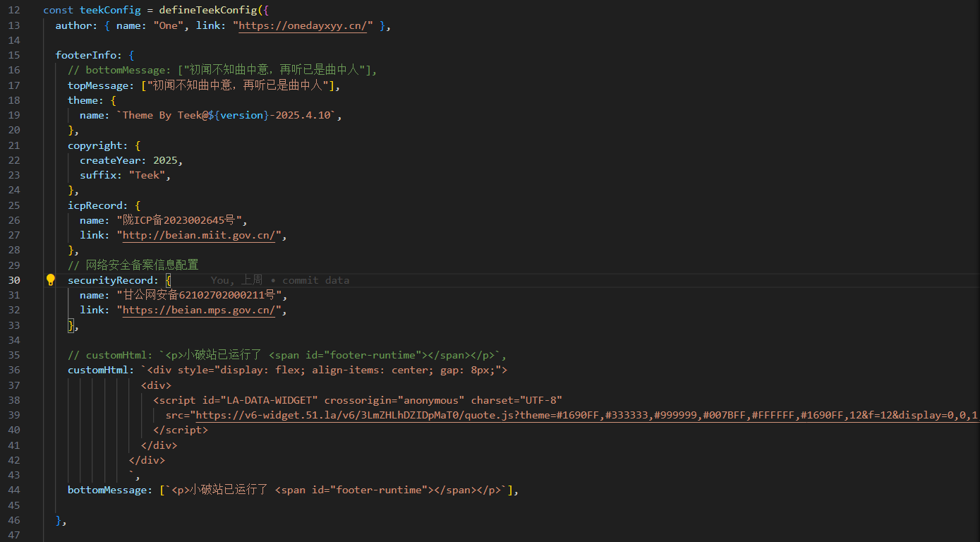
Task: Click the crossorigin "anonymous" attribute value
Action: tap(426, 400)
